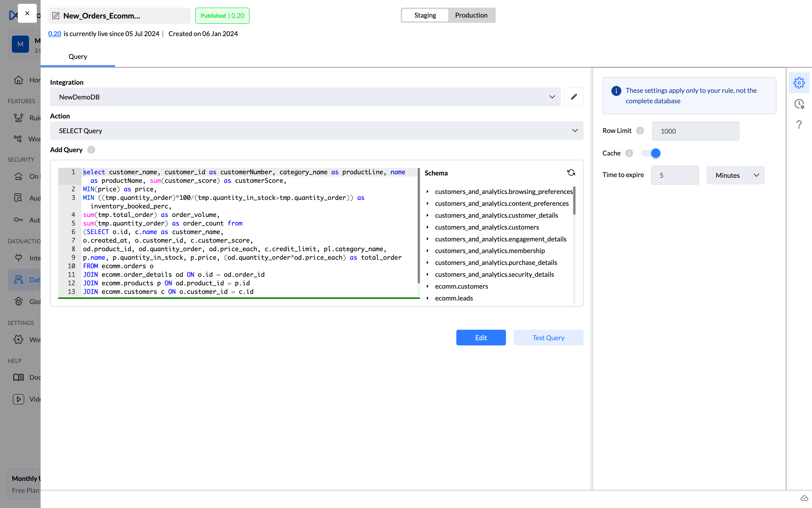Click the Add Query info icon

(91, 150)
